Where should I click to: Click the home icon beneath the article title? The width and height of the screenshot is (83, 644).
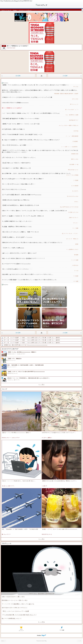[x=42, y=75]
